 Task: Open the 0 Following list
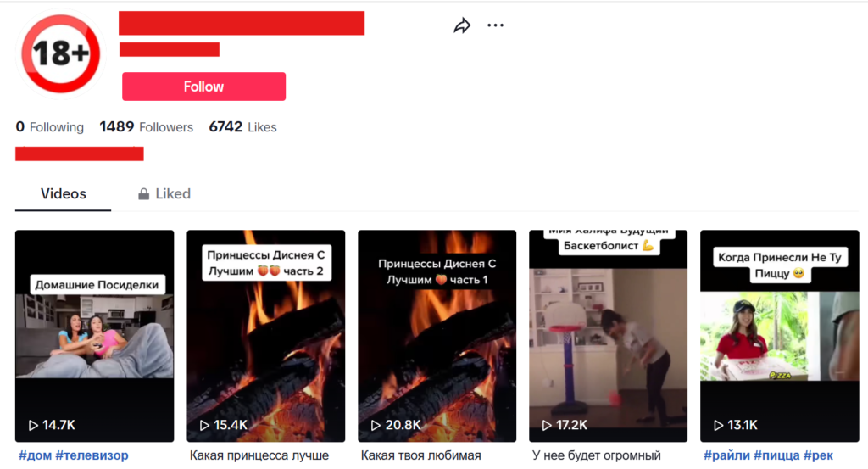point(50,127)
